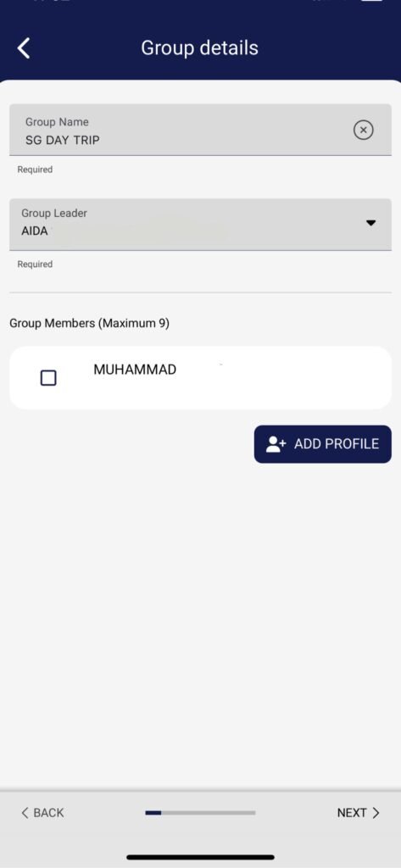Image resolution: width=401 pixels, height=868 pixels.
Task: Tap the home indicator bar at screen bottom
Action: [200, 858]
